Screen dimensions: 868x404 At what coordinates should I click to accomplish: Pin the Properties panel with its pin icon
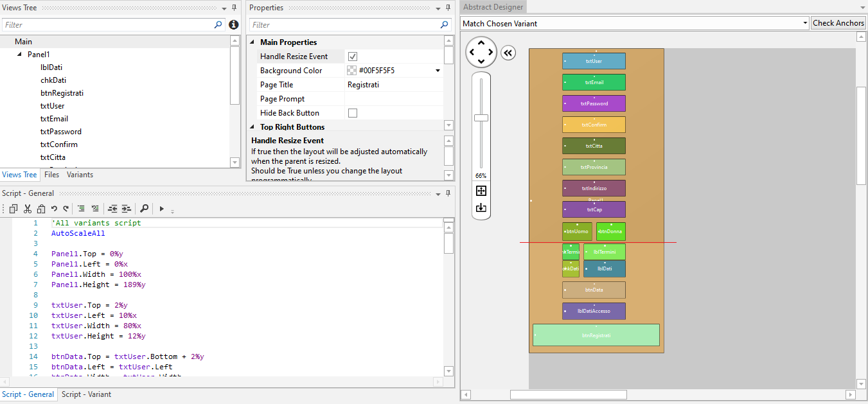click(448, 7)
